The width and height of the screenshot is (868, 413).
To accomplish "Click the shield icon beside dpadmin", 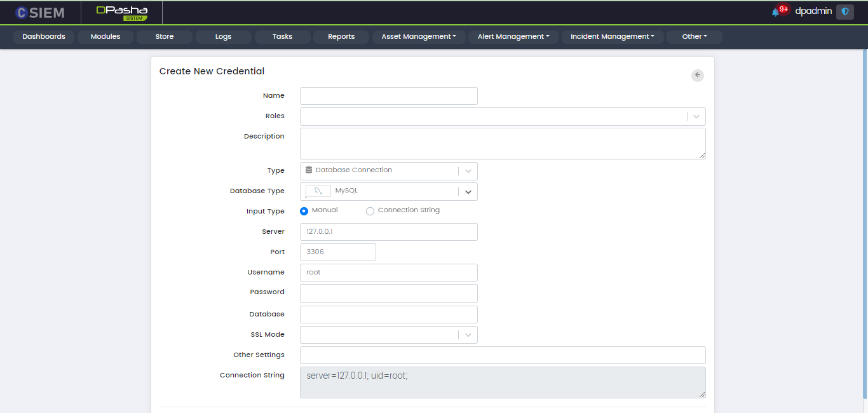I will pos(844,11).
